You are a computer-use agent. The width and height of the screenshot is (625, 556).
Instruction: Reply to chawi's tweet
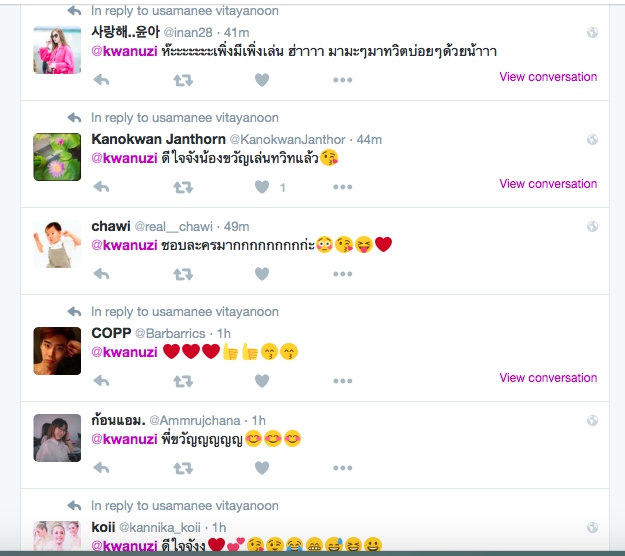(101, 274)
